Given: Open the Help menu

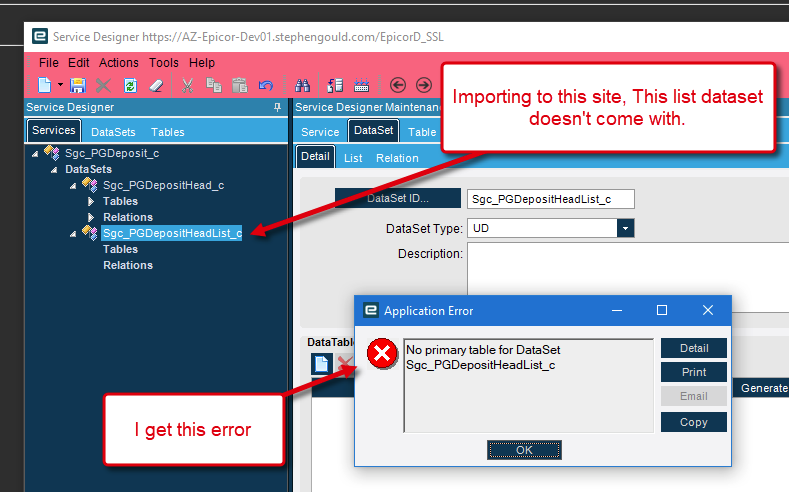Looking at the screenshot, I should click(x=202, y=63).
